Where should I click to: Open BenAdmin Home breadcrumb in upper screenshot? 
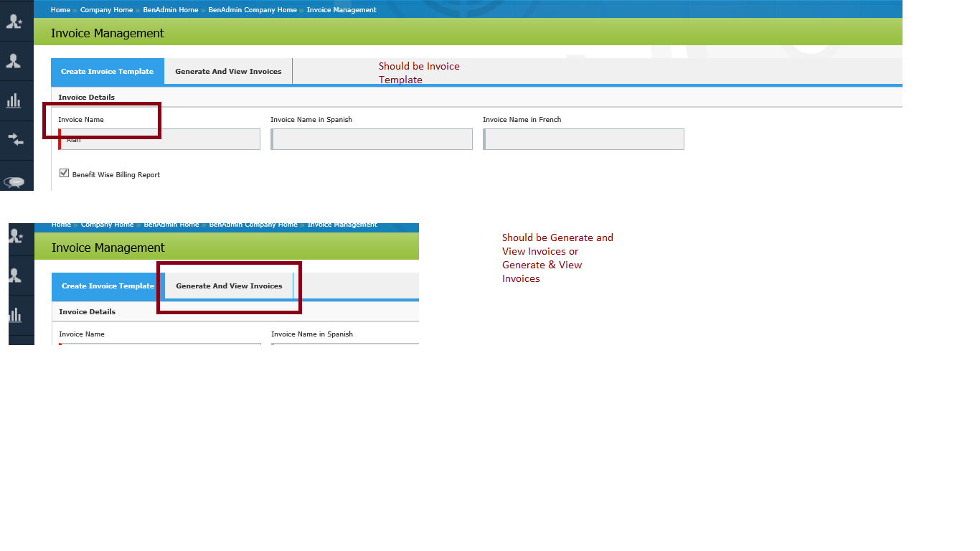tap(170, 10)
